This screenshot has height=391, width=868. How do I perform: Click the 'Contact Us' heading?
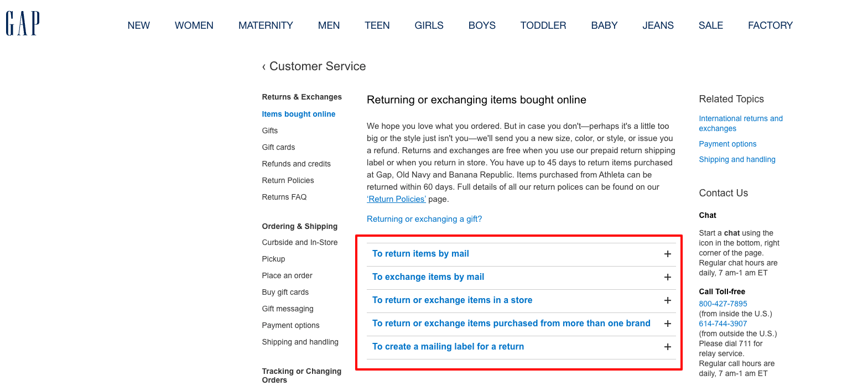(x=723, y=193)
